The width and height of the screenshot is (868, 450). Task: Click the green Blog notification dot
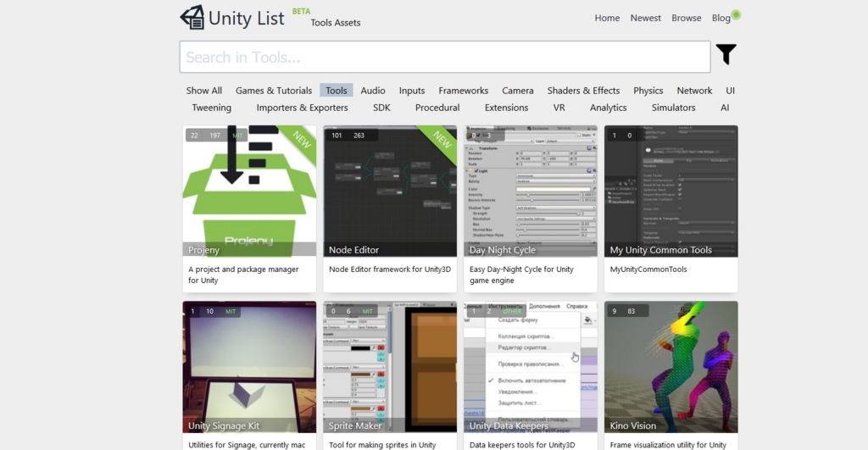pyautogui.click(x=736, y=15)
